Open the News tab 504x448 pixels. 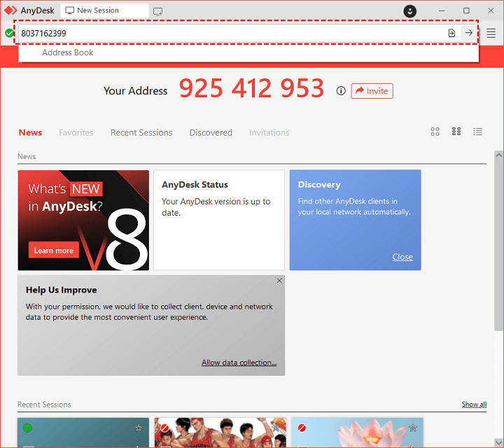click(30, 132)
